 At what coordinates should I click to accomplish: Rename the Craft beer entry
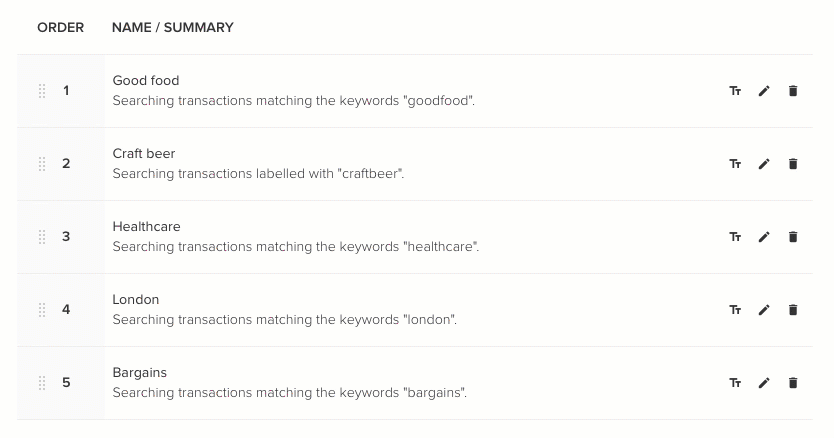pyautogui.click(x=735, y=164)
